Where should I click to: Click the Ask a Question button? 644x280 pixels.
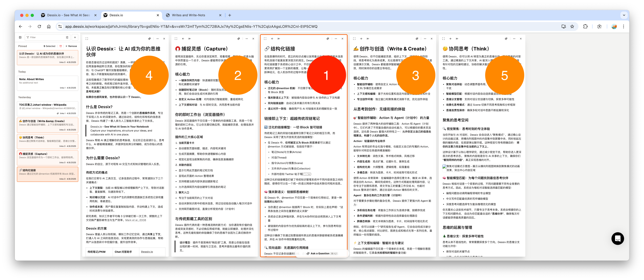coord(322,254)
